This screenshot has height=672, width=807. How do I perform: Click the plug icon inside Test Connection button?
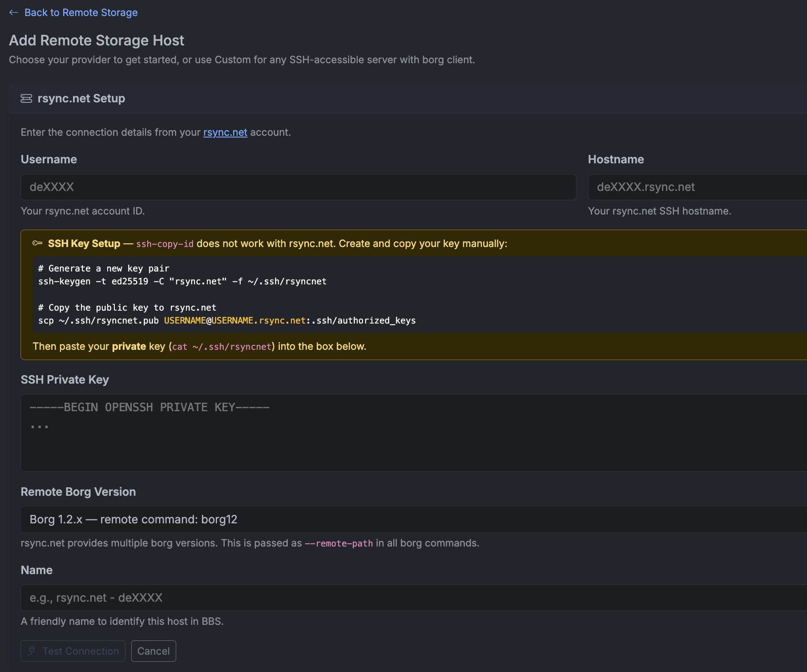31,651
